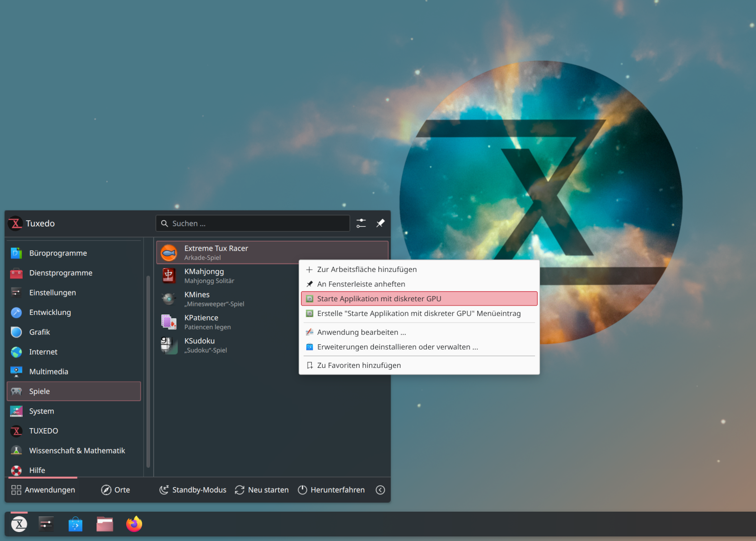Choose Zur Arbeitsfläche hinzufügen
This screenshot has height=541, width=756.
point(419,270)
